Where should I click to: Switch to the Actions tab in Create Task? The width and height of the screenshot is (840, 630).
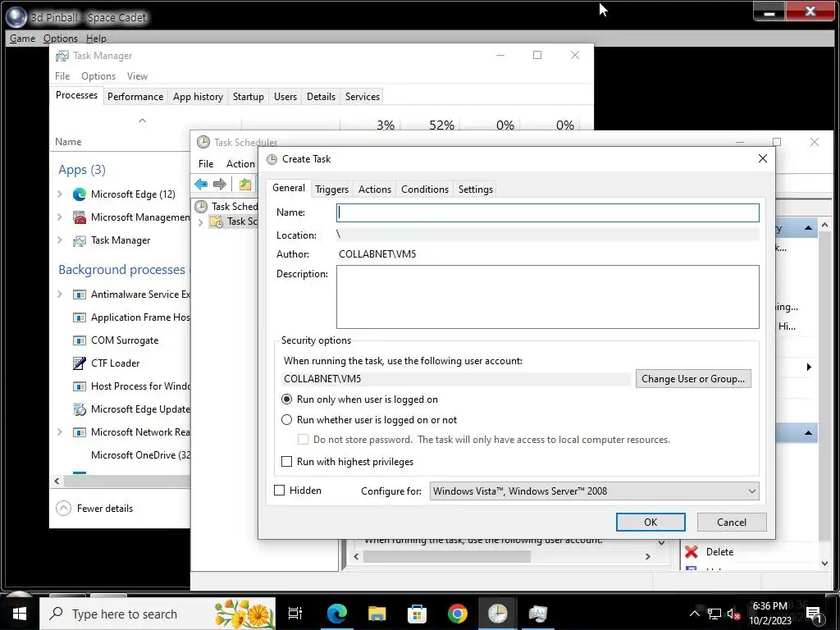374,189
